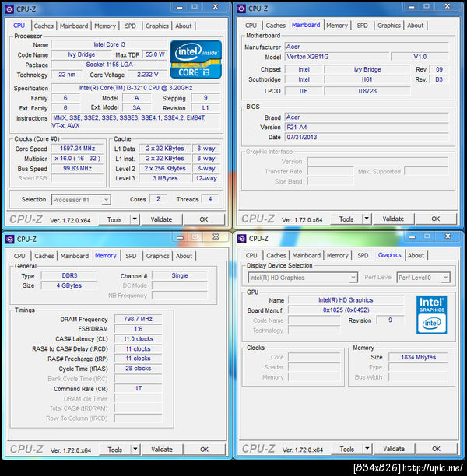The width and height of the screenshot is (467, 476).
Task: Click OK button in Graphics window
Action: (x=437, y=449)
